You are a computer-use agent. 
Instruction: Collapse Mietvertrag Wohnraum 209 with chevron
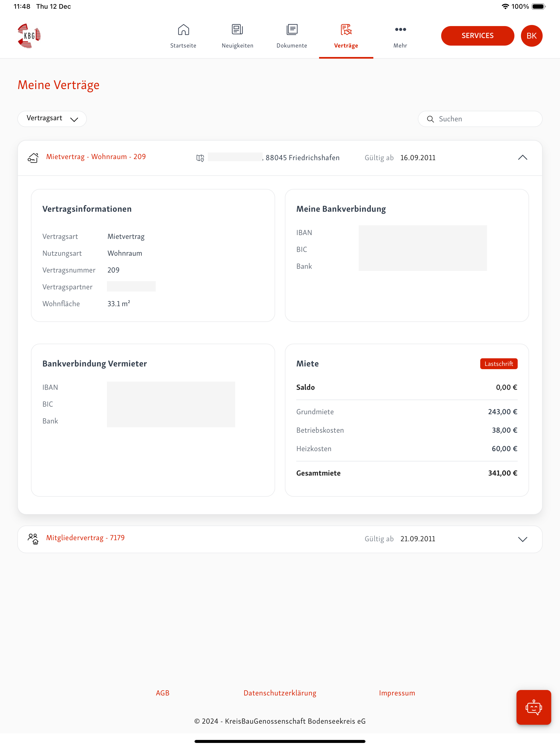pyautogui.click(x=522, y=158)
